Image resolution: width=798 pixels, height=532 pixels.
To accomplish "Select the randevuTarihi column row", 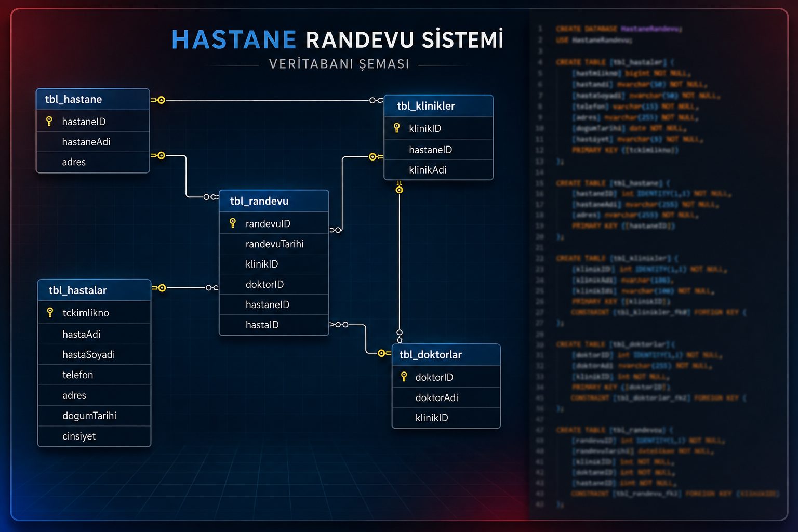I will (274, 244).
